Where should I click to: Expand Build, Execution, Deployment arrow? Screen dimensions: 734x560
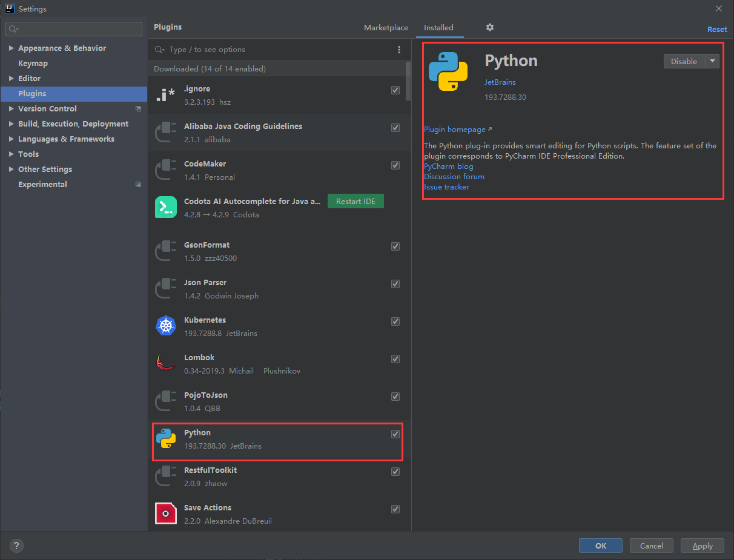point(12,124)
